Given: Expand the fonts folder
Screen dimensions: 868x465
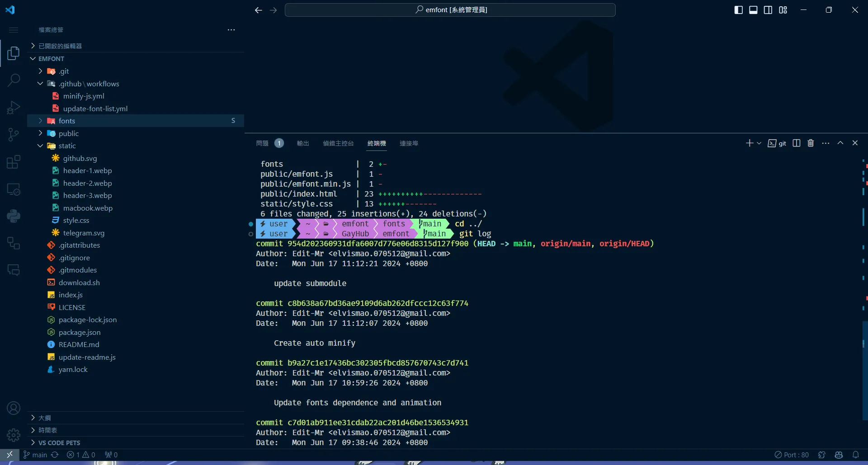Looking at the screenshot, I should pyautogui.click(x=136, y=121).
